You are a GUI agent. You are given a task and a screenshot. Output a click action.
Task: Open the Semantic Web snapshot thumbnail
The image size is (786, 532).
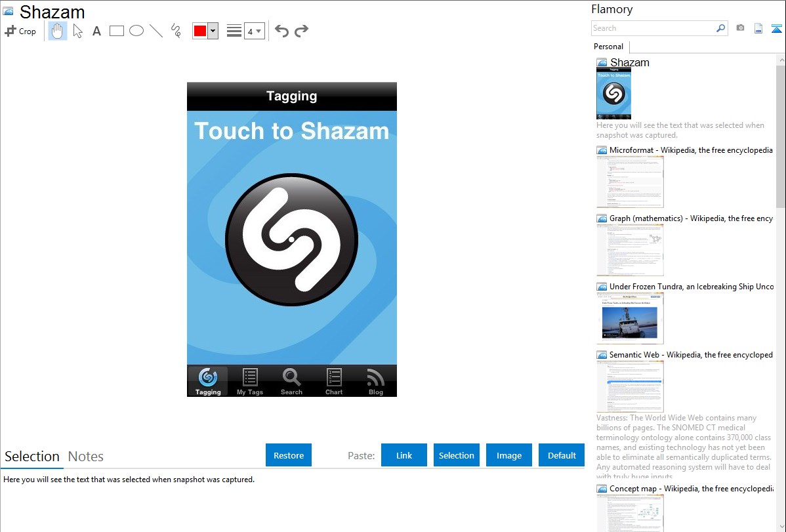[630, 386]
